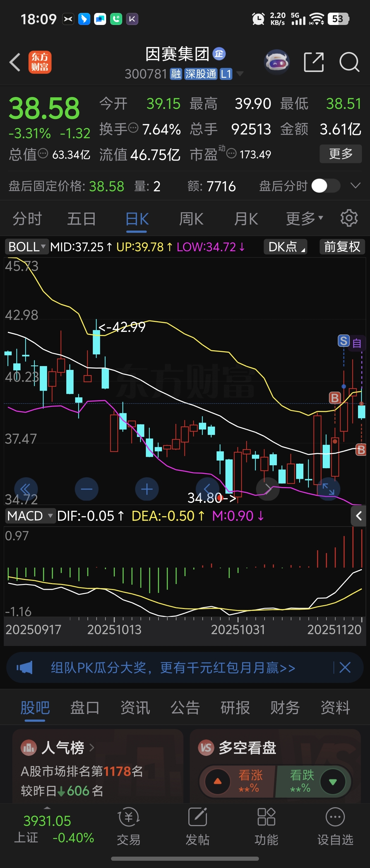The image size is (370, 868).
Task: Move chart right with arrow button
Action: (x=268, y=489)
